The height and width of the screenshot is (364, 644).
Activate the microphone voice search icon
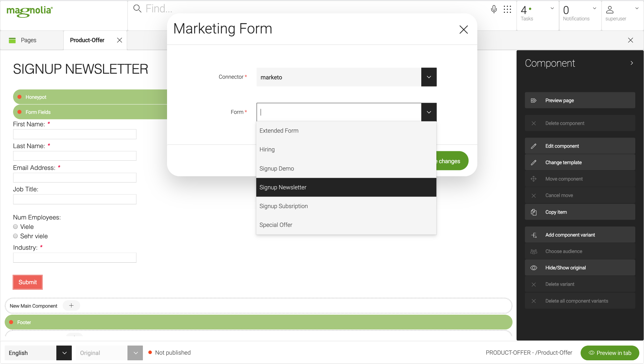coord(494,9)
